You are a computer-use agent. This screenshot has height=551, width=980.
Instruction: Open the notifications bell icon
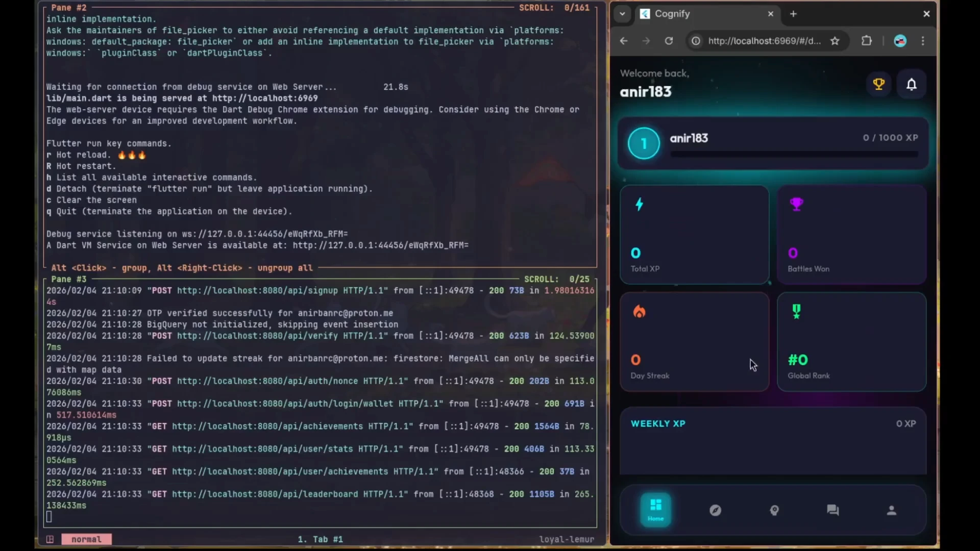coord(912,84)
